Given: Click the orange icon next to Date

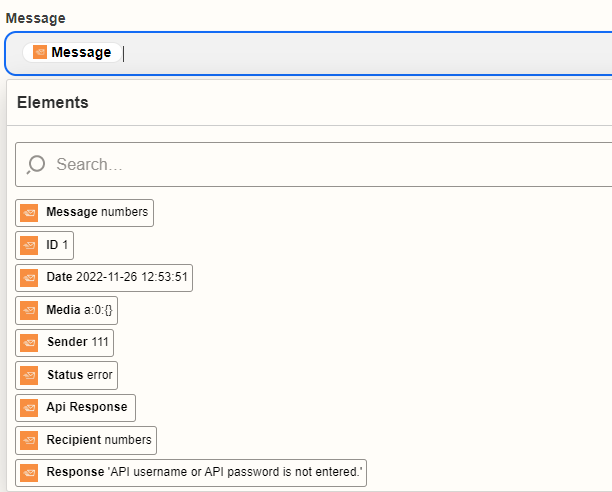Looking at the screenshot, I should coord(30,278).
